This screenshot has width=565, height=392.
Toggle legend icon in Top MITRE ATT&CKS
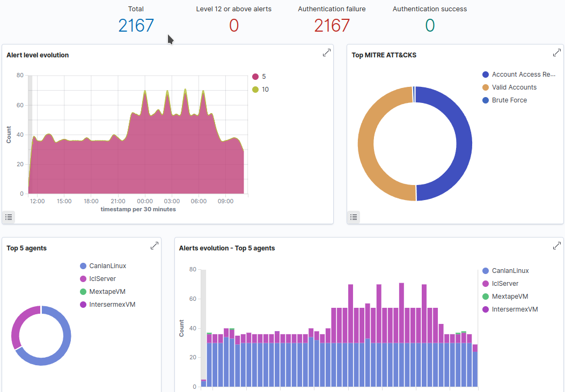point(354,217)
